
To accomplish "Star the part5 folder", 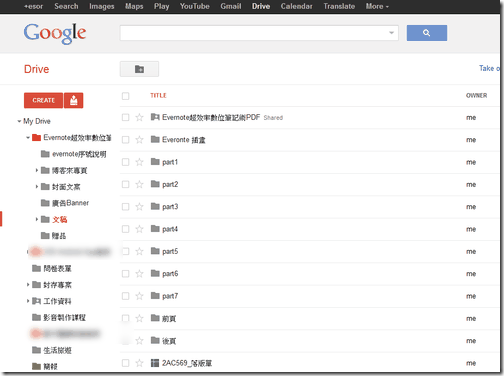I will tap(139, 252).
